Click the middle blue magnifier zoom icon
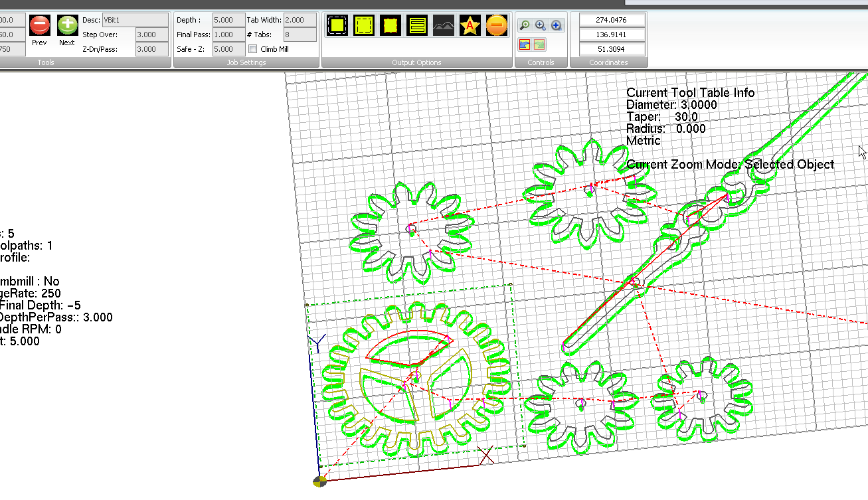Image resolution: width=868 pixels, height=500 pixels. pyautogui.click(x=541, y=25)
